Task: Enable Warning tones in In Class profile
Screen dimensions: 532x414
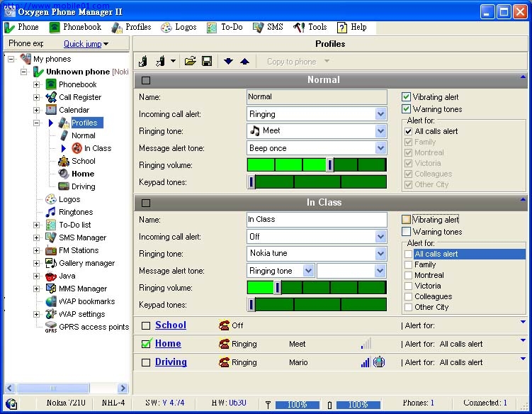Action: [406, 232]
